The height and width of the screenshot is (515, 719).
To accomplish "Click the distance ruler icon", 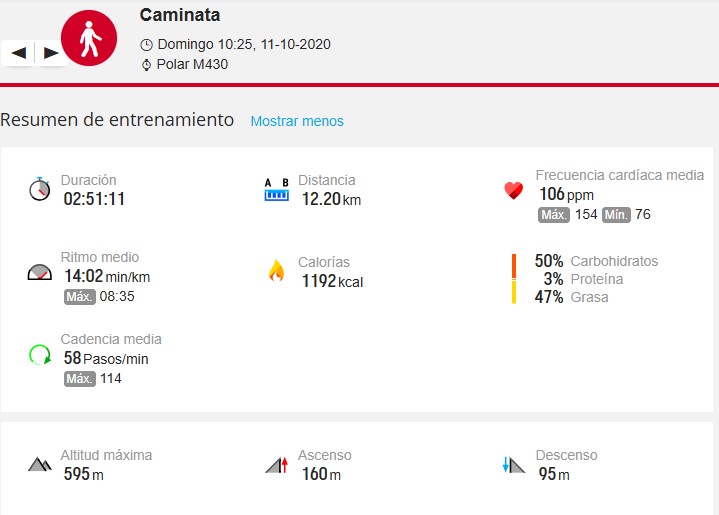I will 275,189.
